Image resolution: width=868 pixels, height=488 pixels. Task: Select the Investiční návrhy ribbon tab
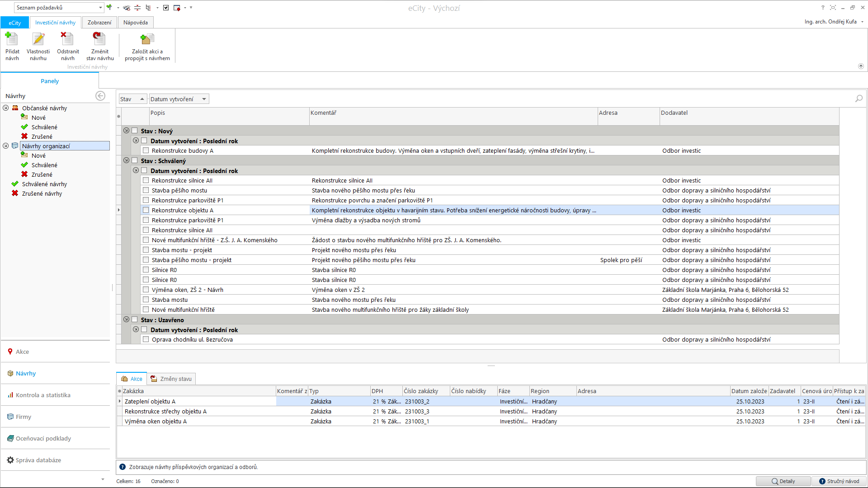pos(56,23)
